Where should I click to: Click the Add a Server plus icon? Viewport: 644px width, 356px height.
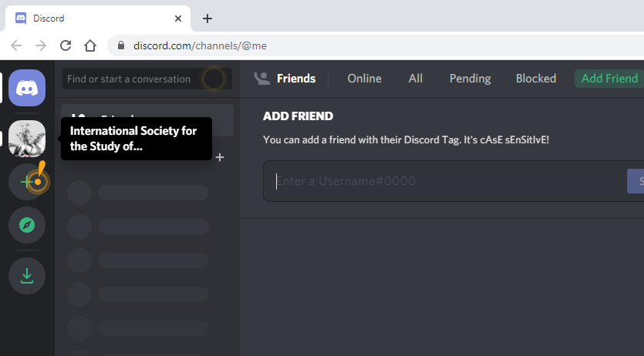tap(26, 182)
